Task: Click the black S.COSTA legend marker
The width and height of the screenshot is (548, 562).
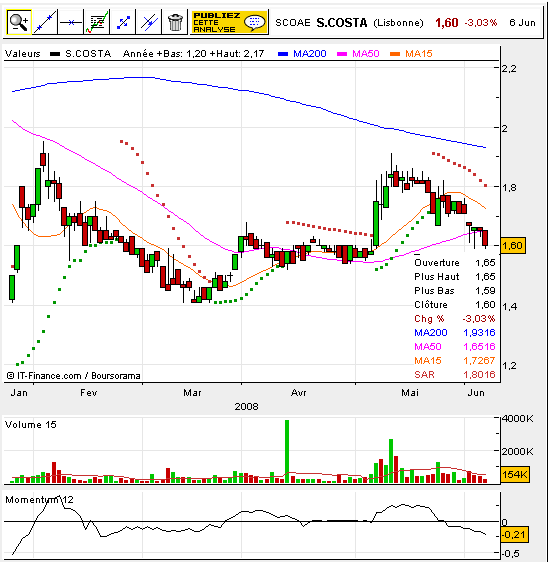Action: [55, 54]
